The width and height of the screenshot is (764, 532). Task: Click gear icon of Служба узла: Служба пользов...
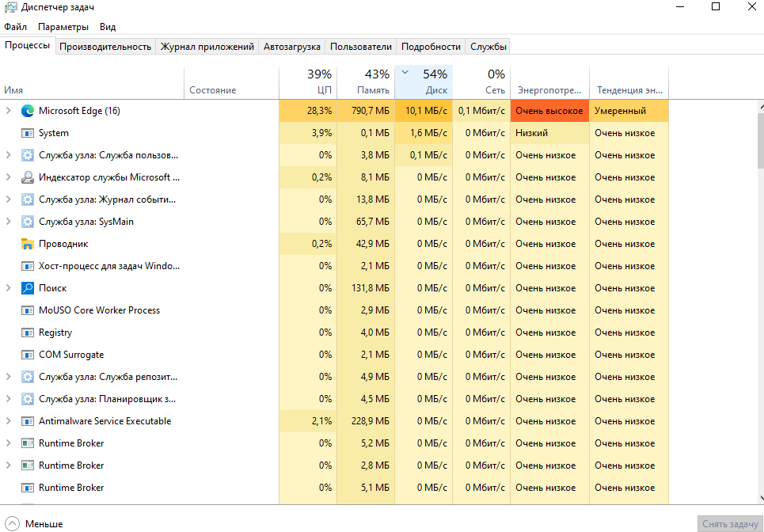(28, 155)
